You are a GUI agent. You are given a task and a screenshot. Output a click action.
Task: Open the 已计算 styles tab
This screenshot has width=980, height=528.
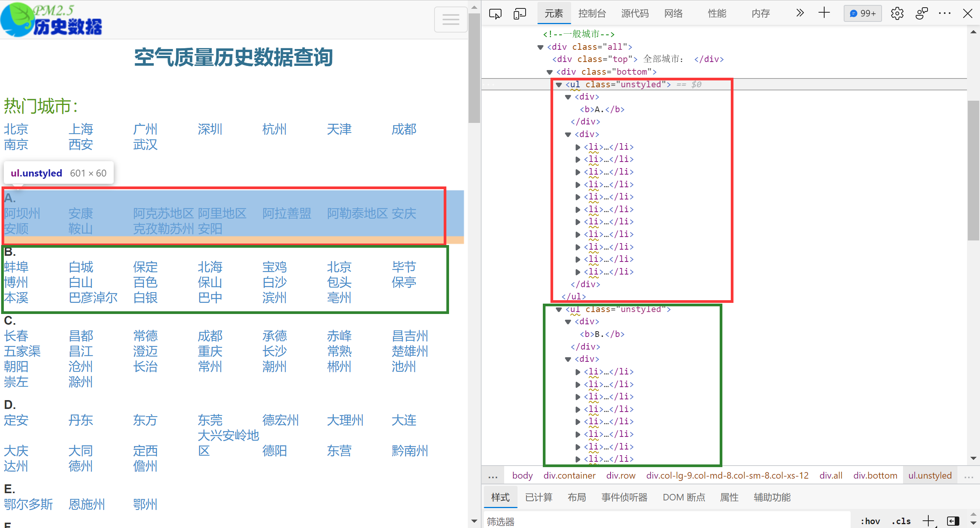coord(539,497)
